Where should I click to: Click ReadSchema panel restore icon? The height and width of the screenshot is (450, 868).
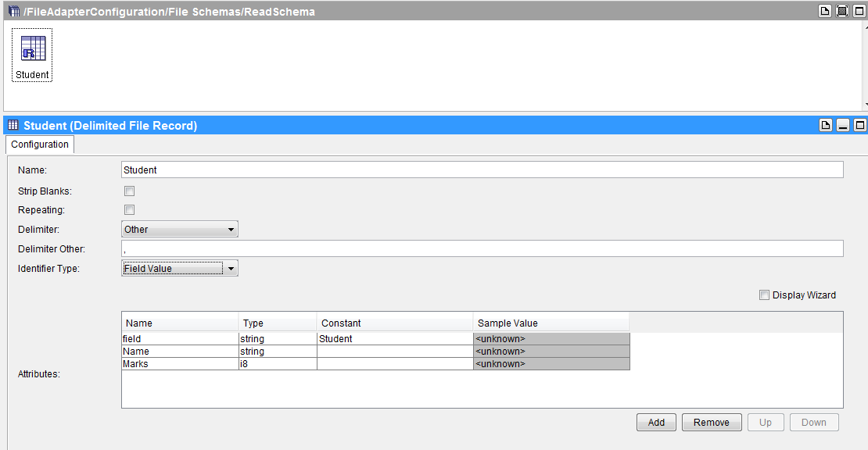842,11
